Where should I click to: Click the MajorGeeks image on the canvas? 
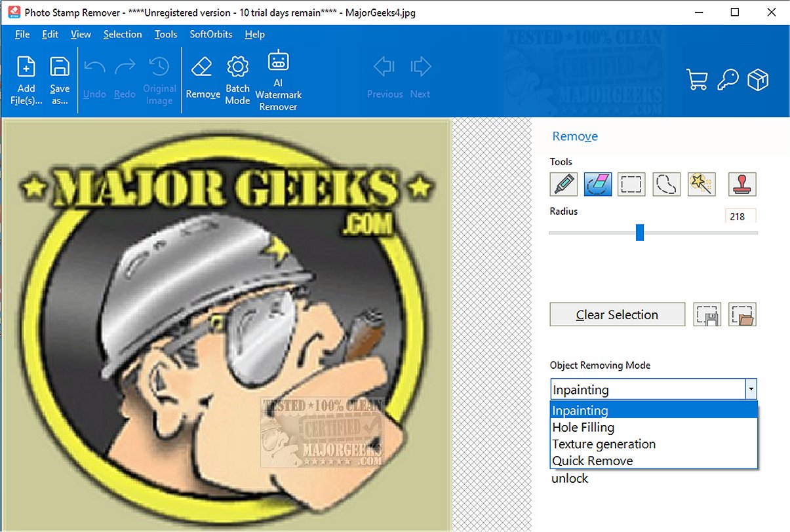pos(226,324)
